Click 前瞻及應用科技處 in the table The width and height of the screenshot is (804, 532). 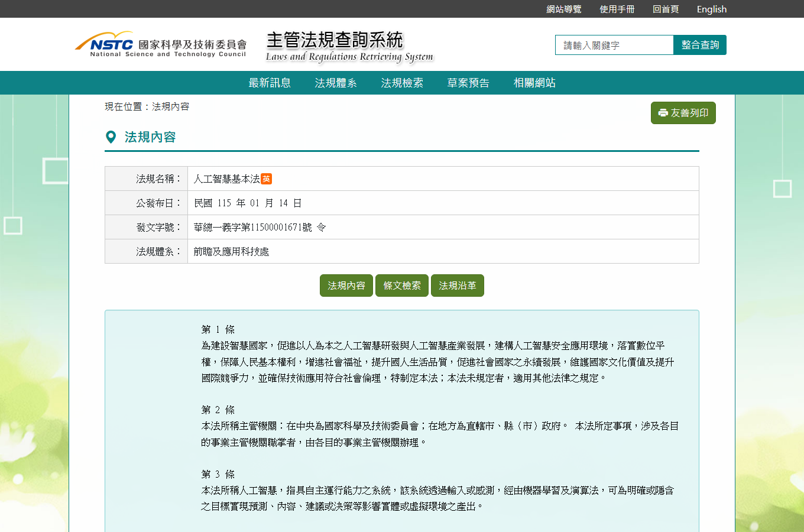pos(232,251)
